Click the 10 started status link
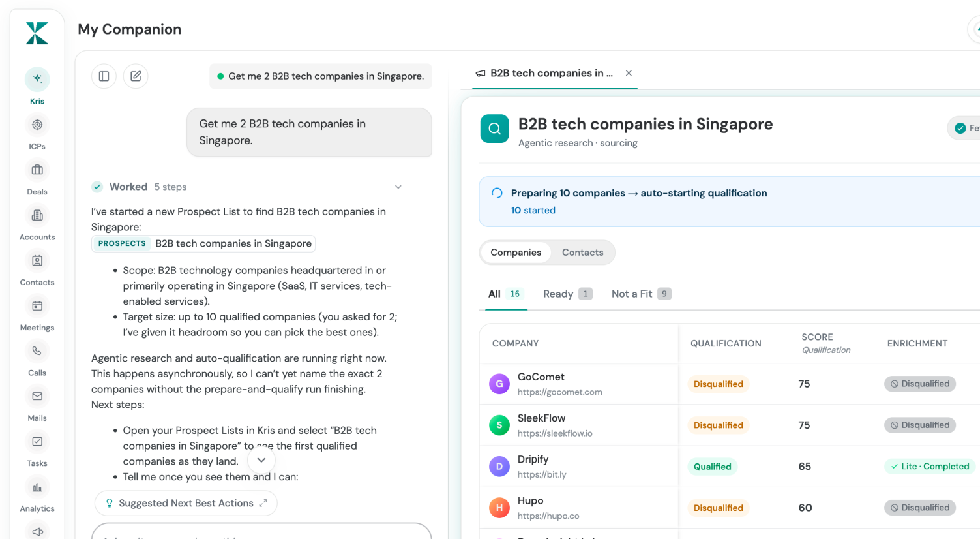The width and height of the screenshot is (980, 539). click(533, 210)
